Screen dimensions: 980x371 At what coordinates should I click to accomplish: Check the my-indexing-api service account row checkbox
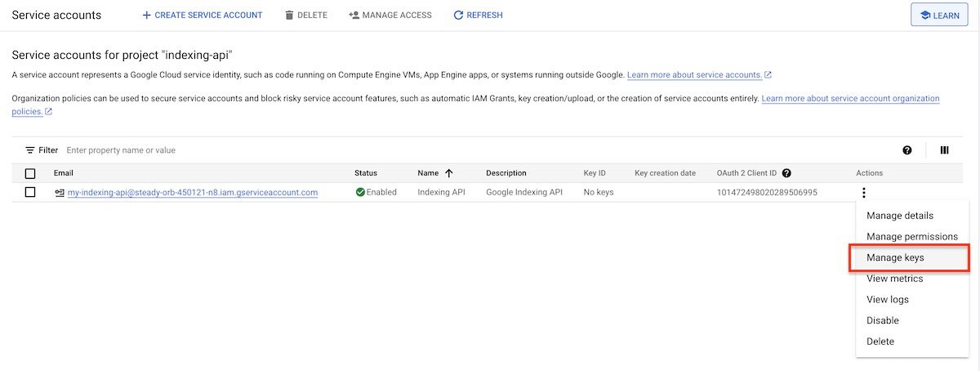point(30,192)
